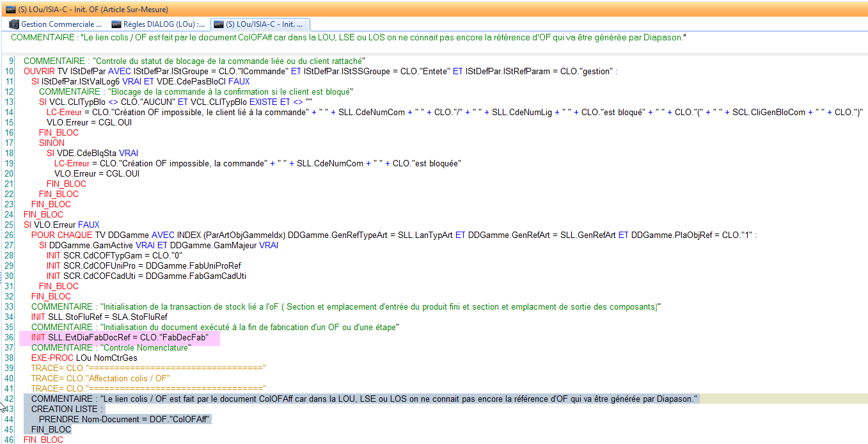Click the icon on the Gestion Commerciale tab
The image size is (868, 444).
(x=14, y=23)
